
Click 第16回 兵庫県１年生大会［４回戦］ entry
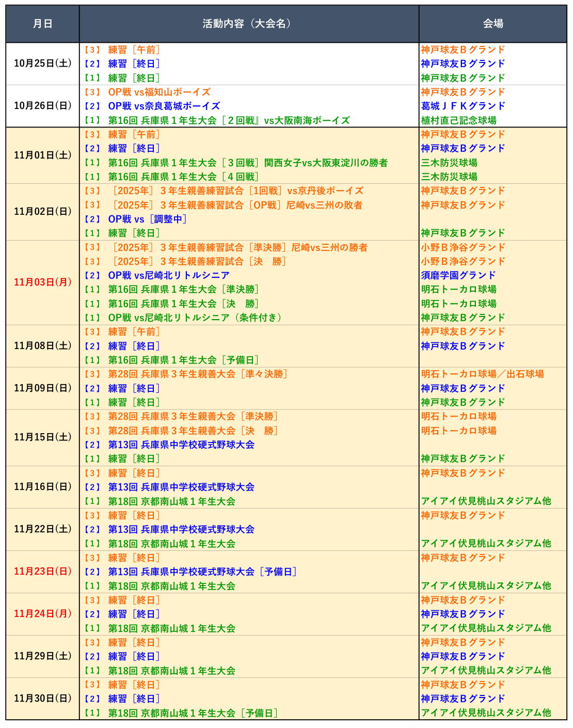[x=183, y=177]
